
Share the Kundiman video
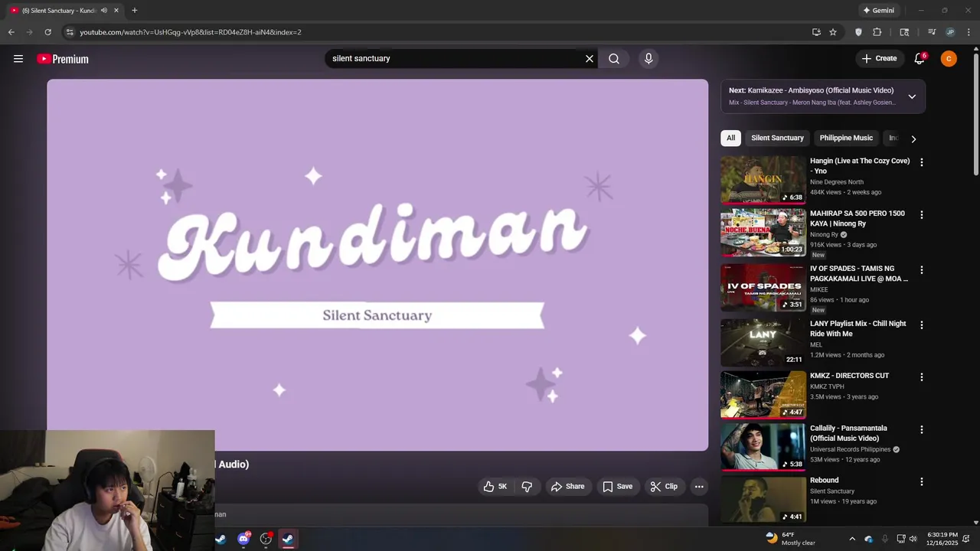567,487
